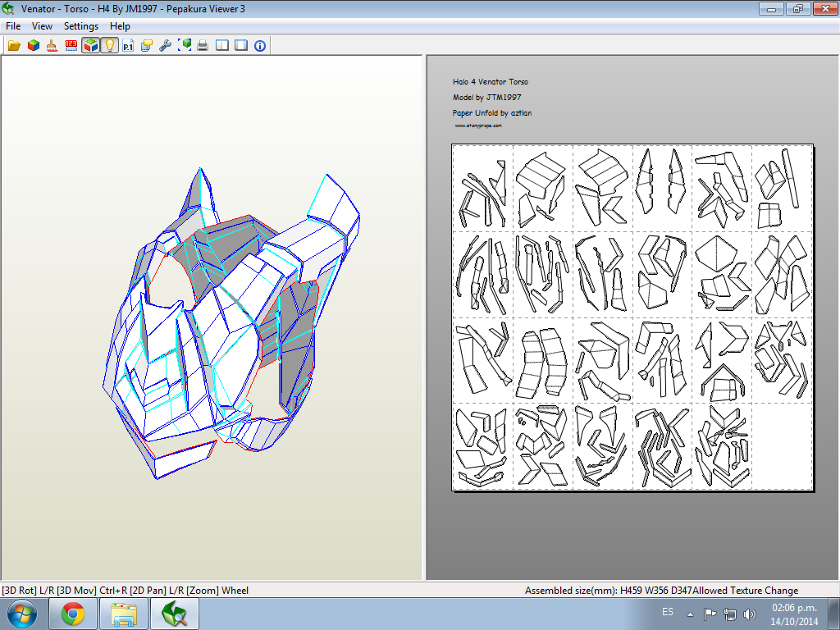840x630 pixels.
Task: Click the small website URL under credits
Action: click(x=478, y=126)
